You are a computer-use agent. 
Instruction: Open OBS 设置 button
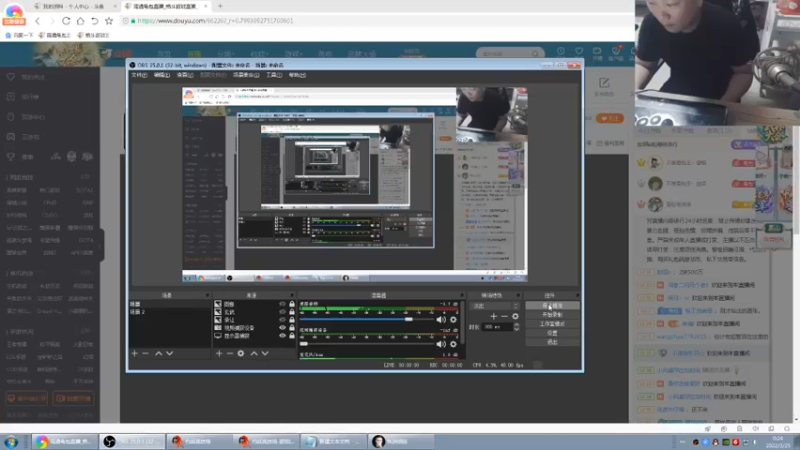pyautogui.click(x=553, y=333)
